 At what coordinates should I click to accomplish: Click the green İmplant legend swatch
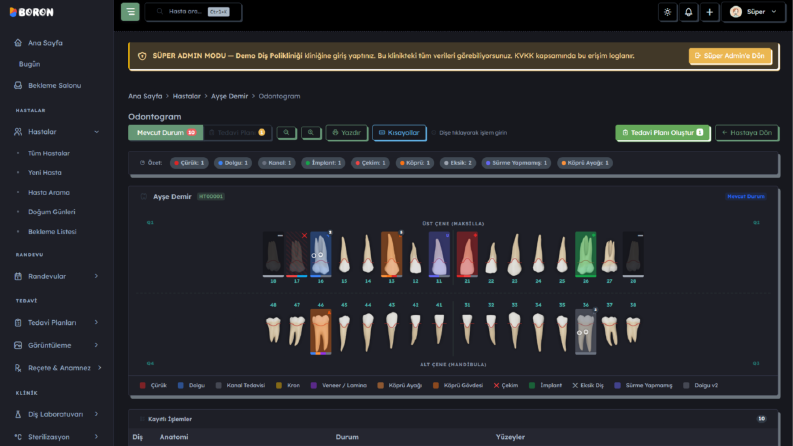point(532,385)
